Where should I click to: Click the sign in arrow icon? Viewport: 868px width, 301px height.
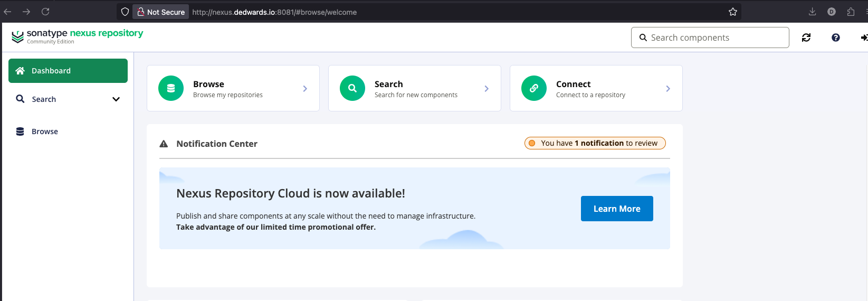pos(864,37)
